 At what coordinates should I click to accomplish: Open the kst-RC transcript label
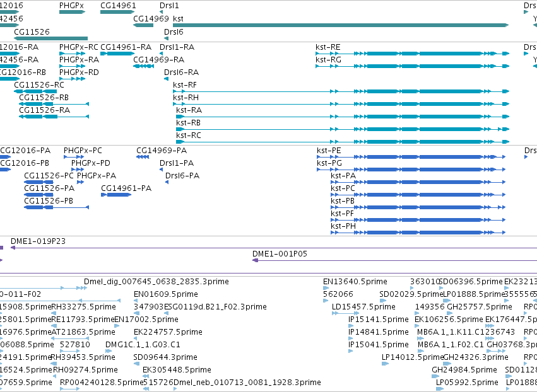(189, 135)
